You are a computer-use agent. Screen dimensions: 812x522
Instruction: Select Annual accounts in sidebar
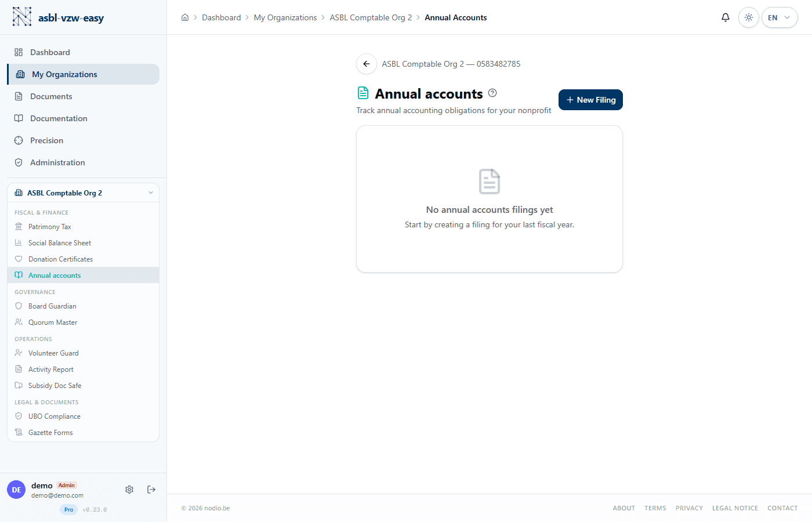(x=84, y=275)
